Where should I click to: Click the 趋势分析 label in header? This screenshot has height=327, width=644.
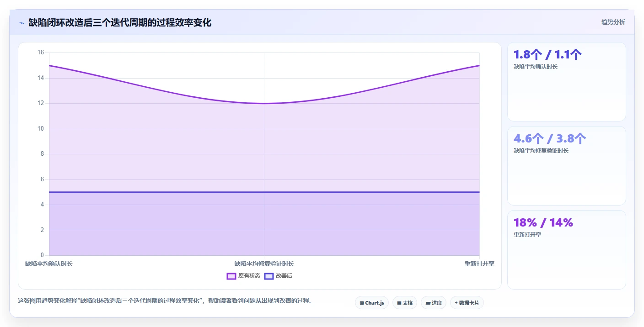613,22
